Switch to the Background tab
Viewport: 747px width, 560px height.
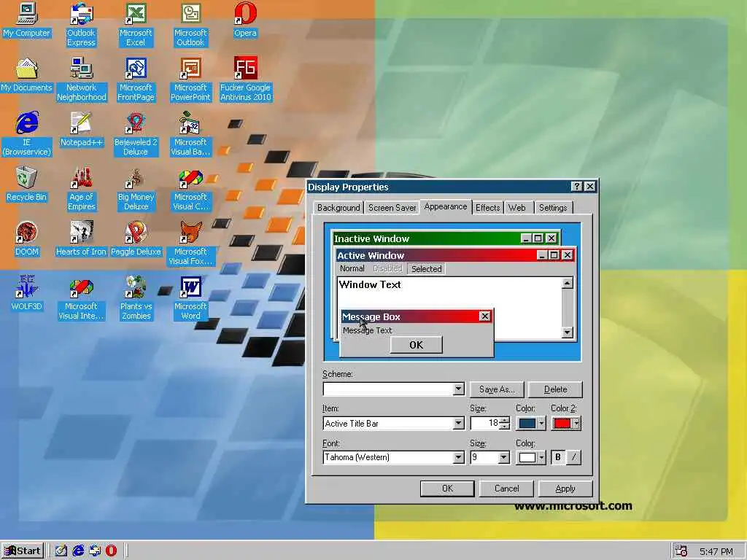pyautogui.click(x=338, y=208)
